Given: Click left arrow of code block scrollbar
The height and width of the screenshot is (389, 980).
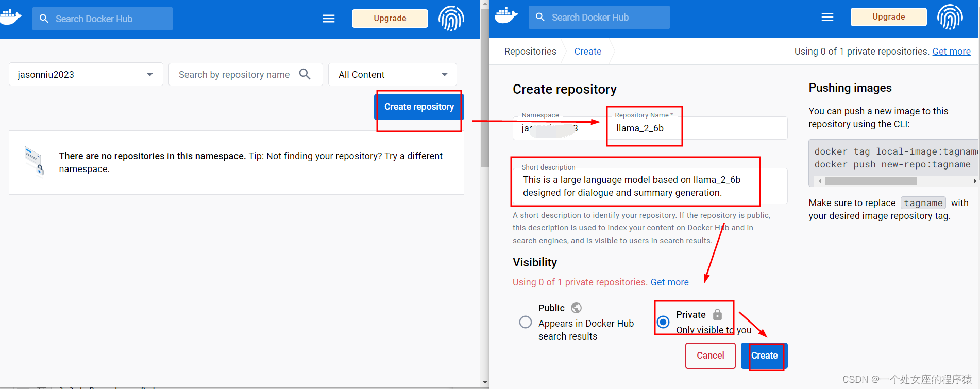Looking at the screenshot, I should pyautogui.click(x=819, y=181).
